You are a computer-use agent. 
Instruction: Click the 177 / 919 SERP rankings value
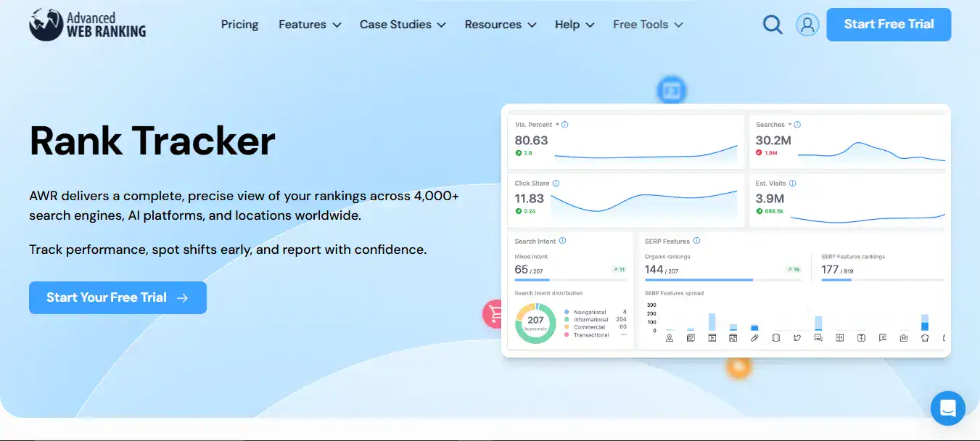pos(837,270)
